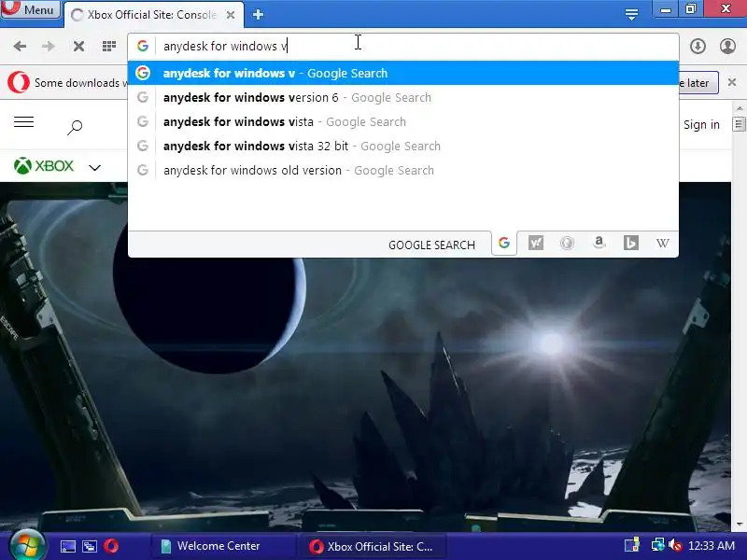Select Google as search engine

pos(504,244)
